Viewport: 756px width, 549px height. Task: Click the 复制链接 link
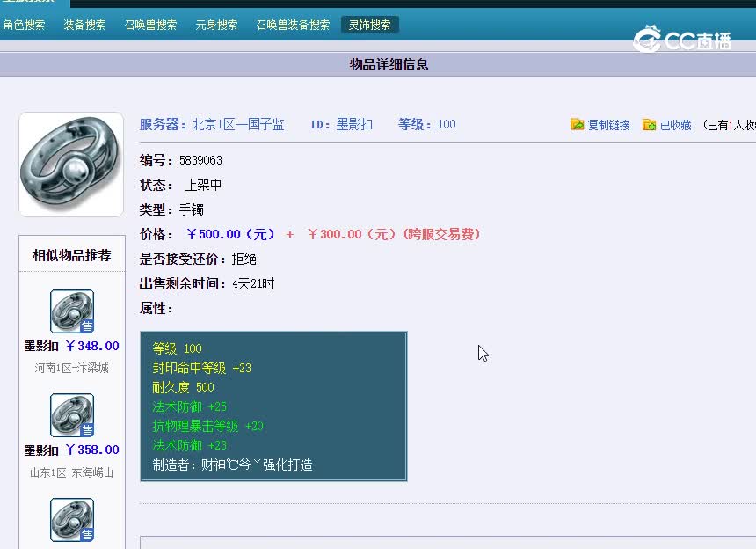[x=608, y=125]
